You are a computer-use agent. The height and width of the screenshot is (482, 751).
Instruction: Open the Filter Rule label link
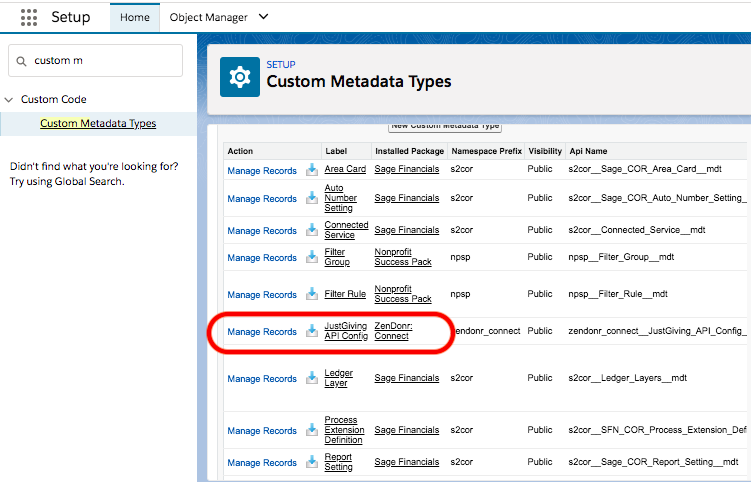(x=345, y=294)
